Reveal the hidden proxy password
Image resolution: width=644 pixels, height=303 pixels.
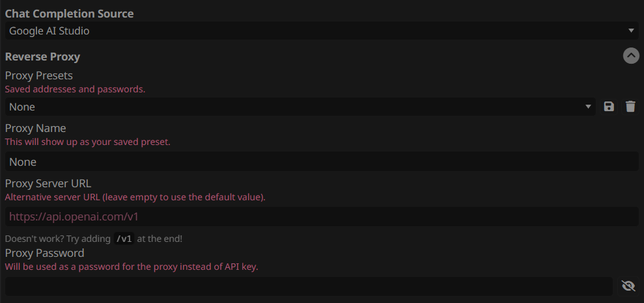tap(628, 286)
